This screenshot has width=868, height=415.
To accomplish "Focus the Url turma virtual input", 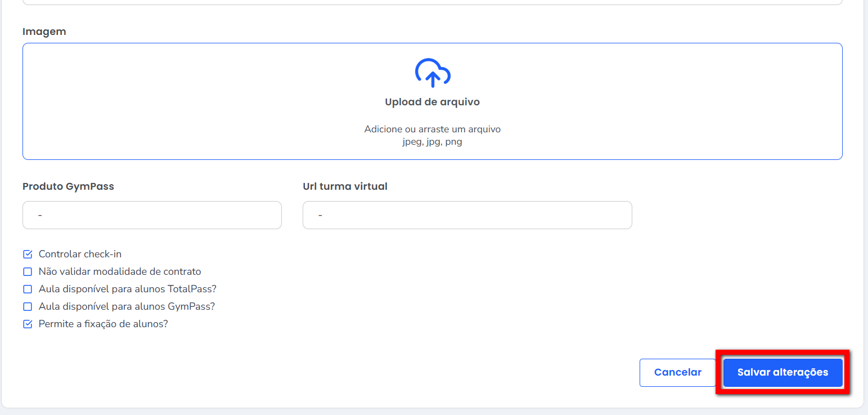I will (467, 215).
